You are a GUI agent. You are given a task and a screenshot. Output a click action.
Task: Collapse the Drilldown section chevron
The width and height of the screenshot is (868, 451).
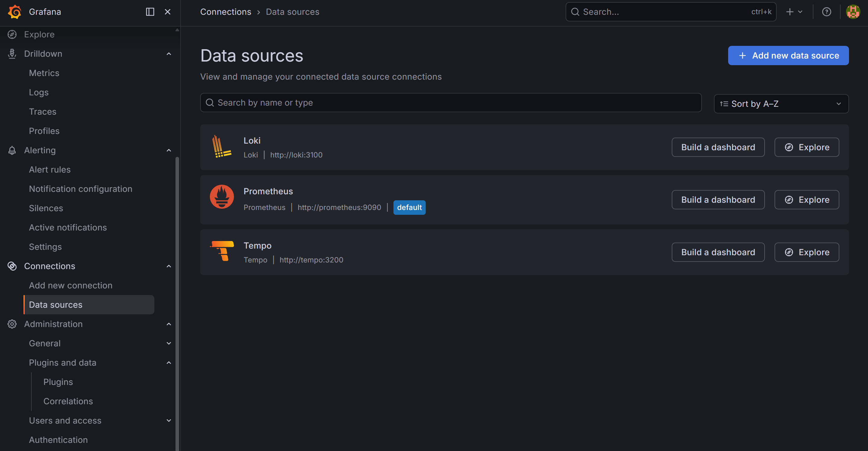pos(169,54)
